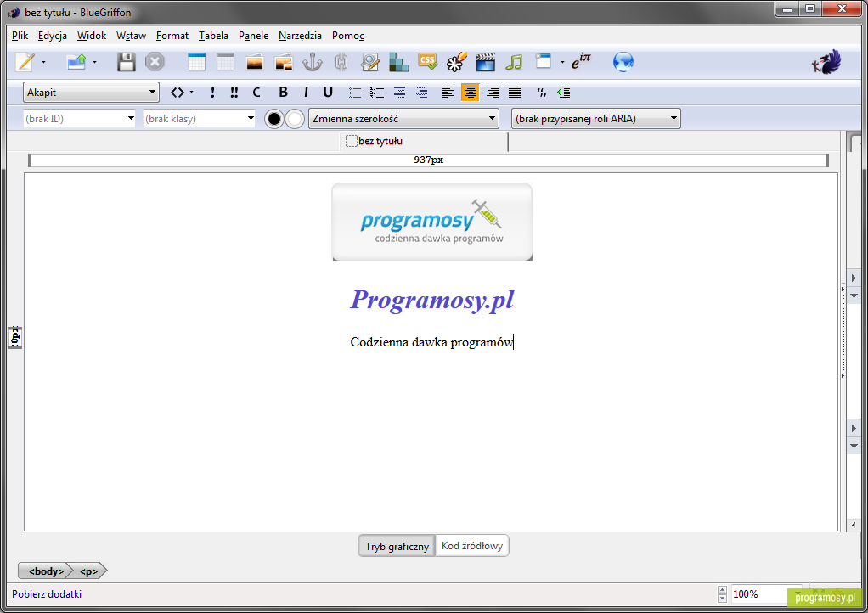Click the Programosy logo image in page
The image size is (868, 613).
[x=431, y=222]
